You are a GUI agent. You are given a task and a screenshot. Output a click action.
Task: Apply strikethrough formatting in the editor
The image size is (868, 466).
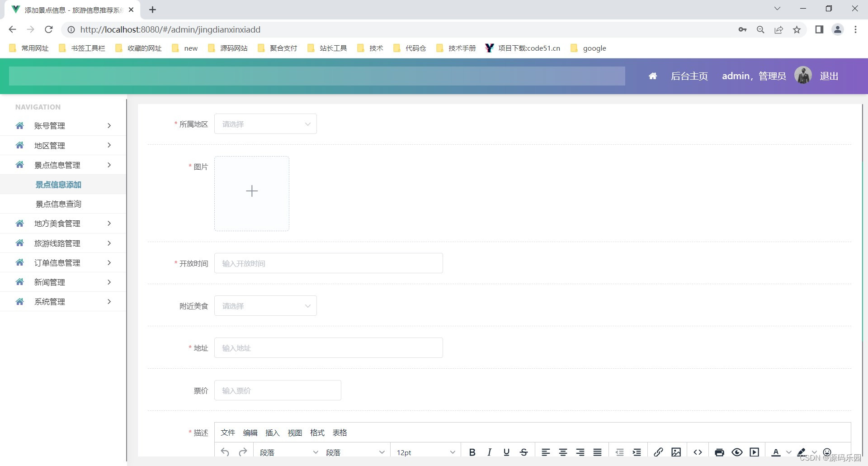tap(523, 452)
